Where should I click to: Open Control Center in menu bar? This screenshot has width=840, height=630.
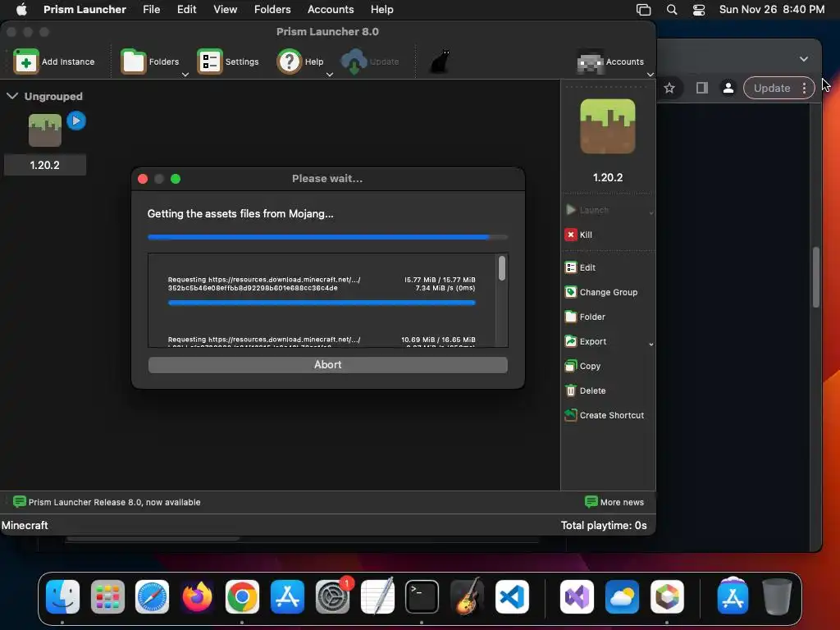pos(699,10)
